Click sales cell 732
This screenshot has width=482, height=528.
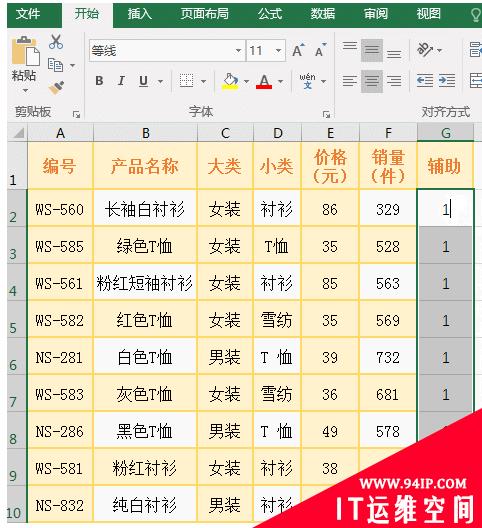pos(388,357)
